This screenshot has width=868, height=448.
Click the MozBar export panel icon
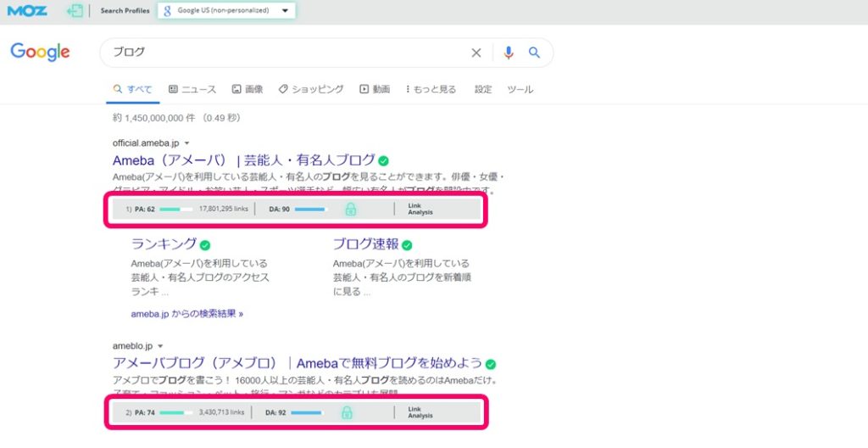75,10
